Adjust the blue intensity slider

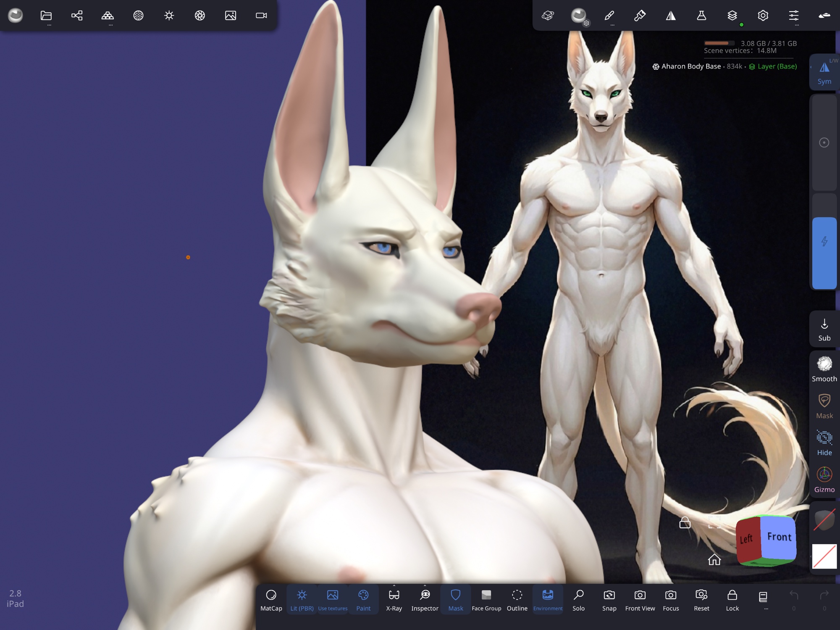pos(824,253)
